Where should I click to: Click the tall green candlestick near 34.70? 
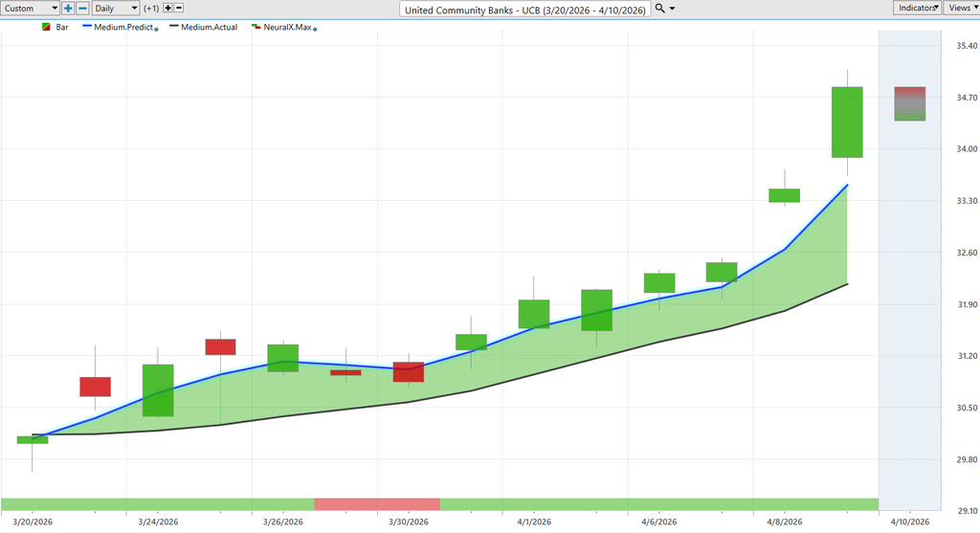pos(847,122)
